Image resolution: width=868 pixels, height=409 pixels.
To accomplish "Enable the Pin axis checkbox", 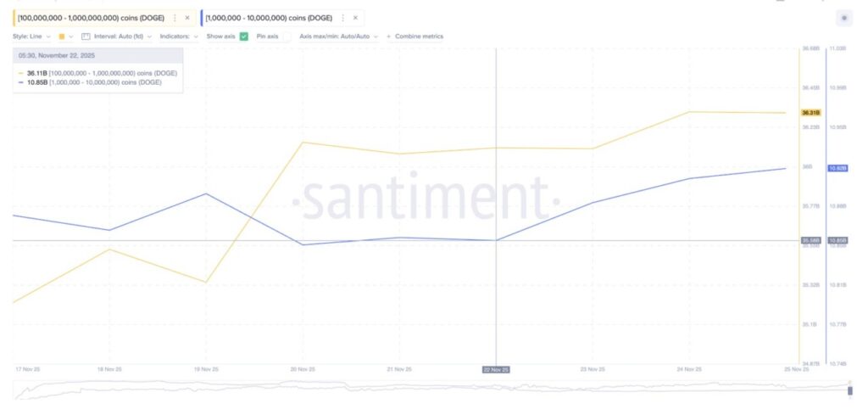I will (x=286, y=36).
